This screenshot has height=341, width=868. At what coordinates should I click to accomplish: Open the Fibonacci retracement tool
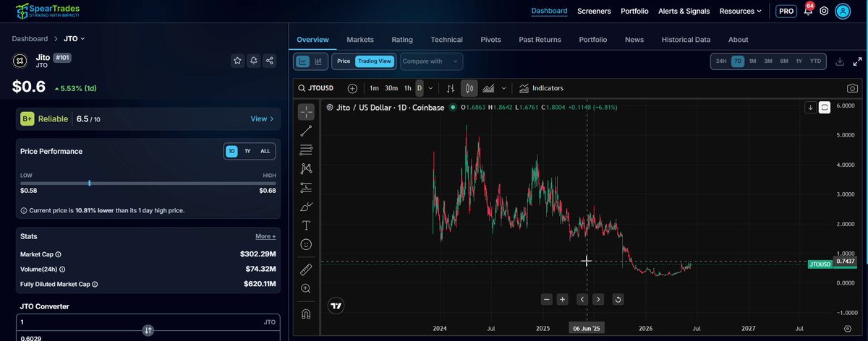point(306,150)
